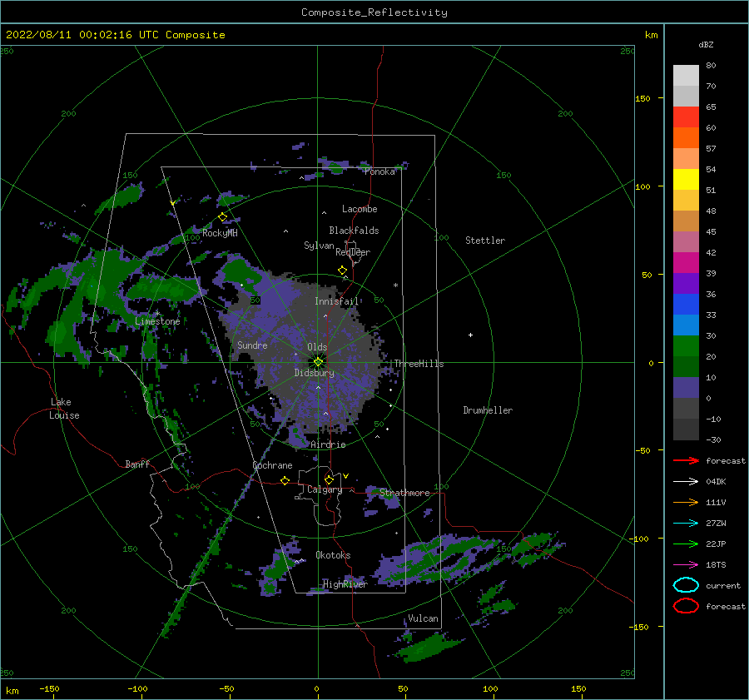The height and width of the screenshot is (700, 749).
Task: Click the Innisfail label
Action: point(336,301)
